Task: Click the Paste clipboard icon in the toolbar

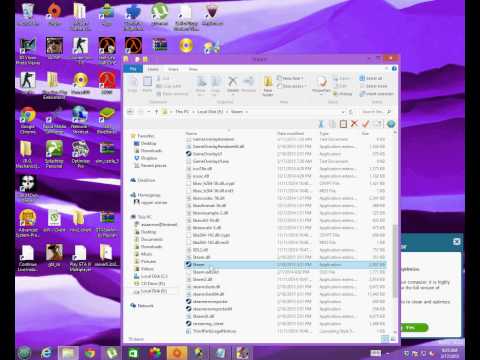Action: 343,124
